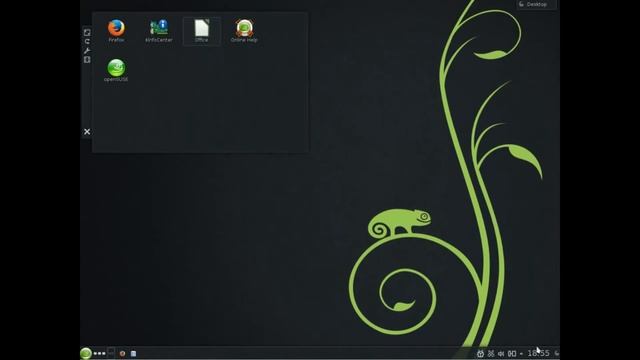Open the Office document icon
The height and width of the screenshot is (360, 640).
click(x=202, y=31)
